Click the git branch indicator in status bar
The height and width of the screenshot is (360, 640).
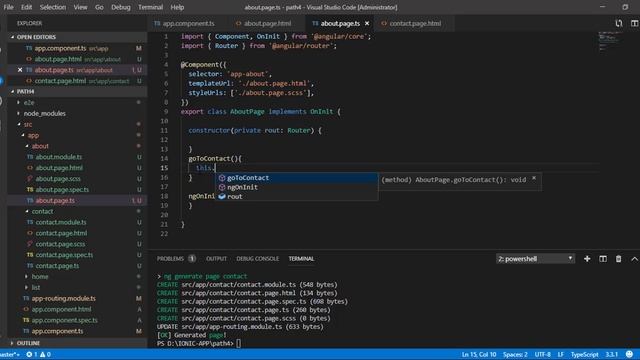[x=10, y=354]
